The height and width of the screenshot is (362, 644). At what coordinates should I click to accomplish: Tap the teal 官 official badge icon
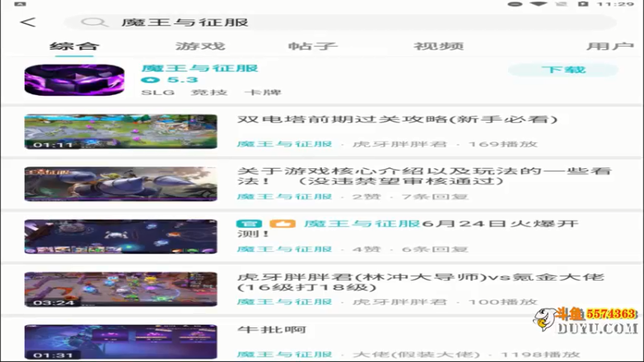(x=249, y=224)
